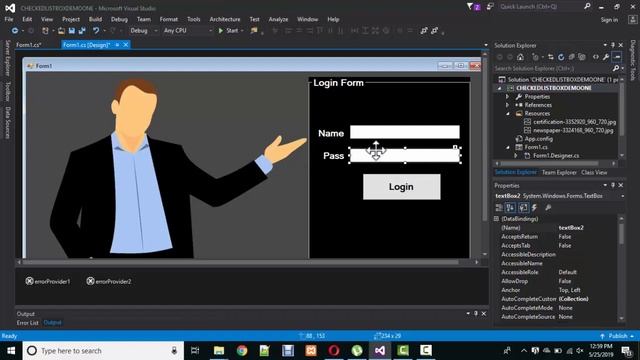Click the Windows Start button
This screenshot has height=360, width=640.
(11, 351)
